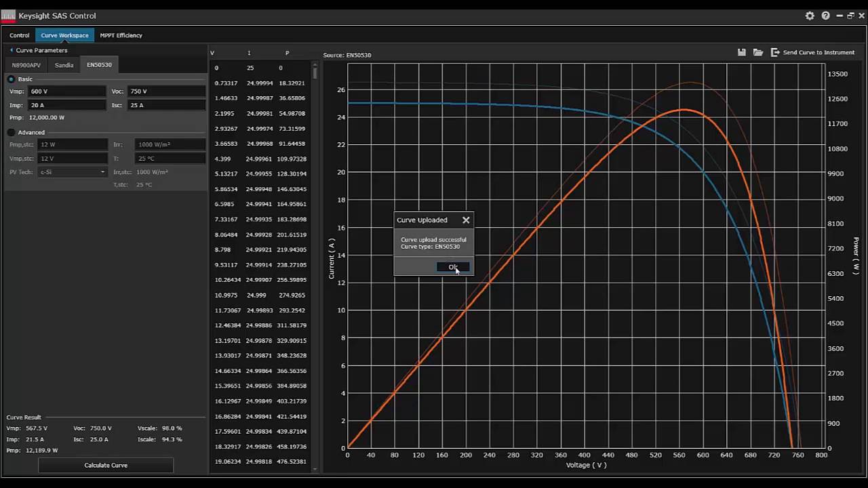The width and height of the screenshot is (868, 488).
Task: Click table cell 0.73317
Action: tap(226, 83)
